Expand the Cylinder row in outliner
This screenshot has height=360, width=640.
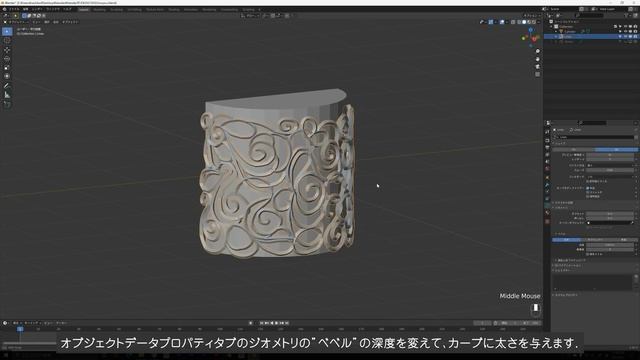[556, 31]
